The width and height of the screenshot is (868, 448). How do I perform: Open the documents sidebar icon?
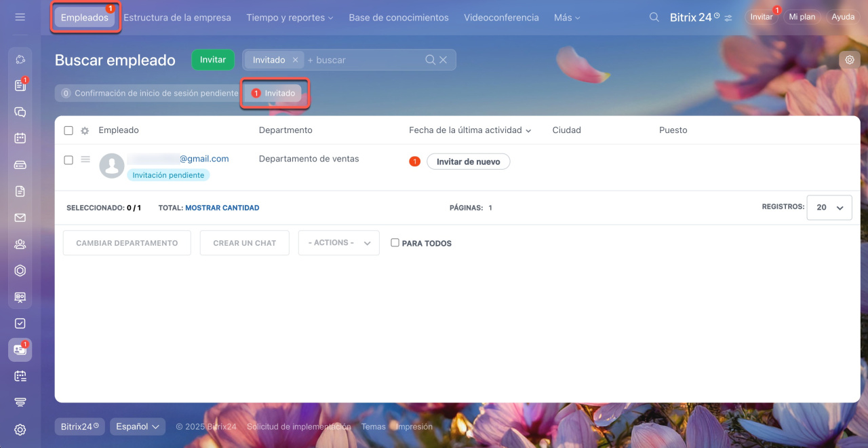pyautogui.click(x=20, y=191)
